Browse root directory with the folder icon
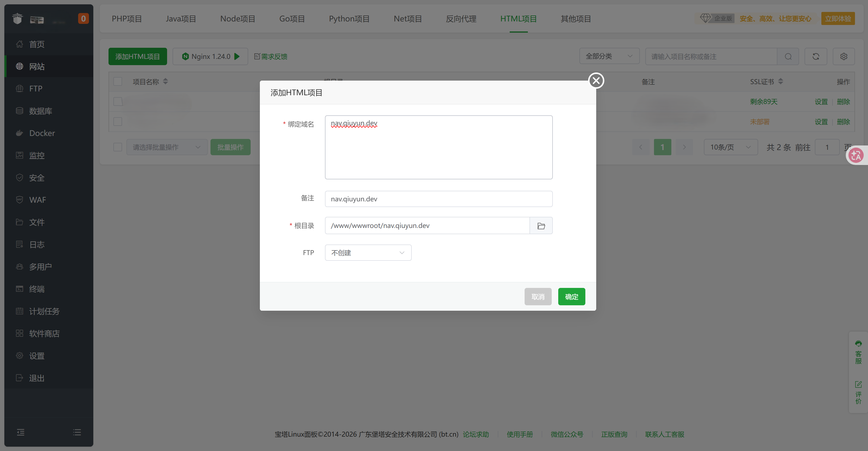The height and width of the screenshot is (451, 868). tap(541, 225)
